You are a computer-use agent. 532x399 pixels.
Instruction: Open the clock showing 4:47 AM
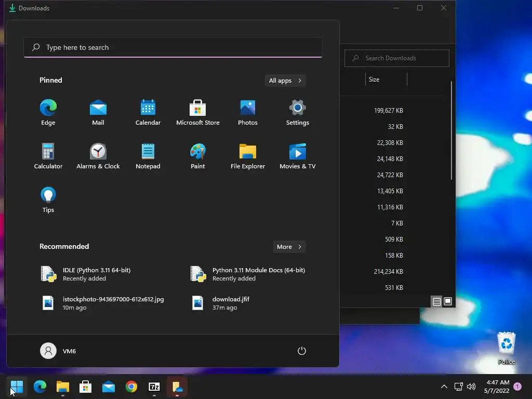(x=497, y=387)
